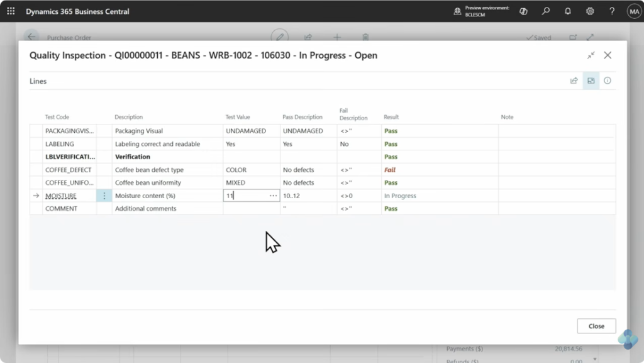Click the MOISTURE test code link

click(x=61, y=196)
